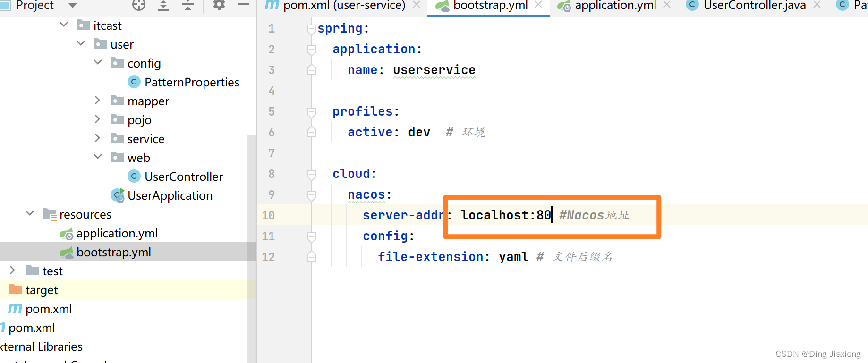Collapse the itcast package folder
Viewport: 868px width, 363px height.
coord(64,25)
